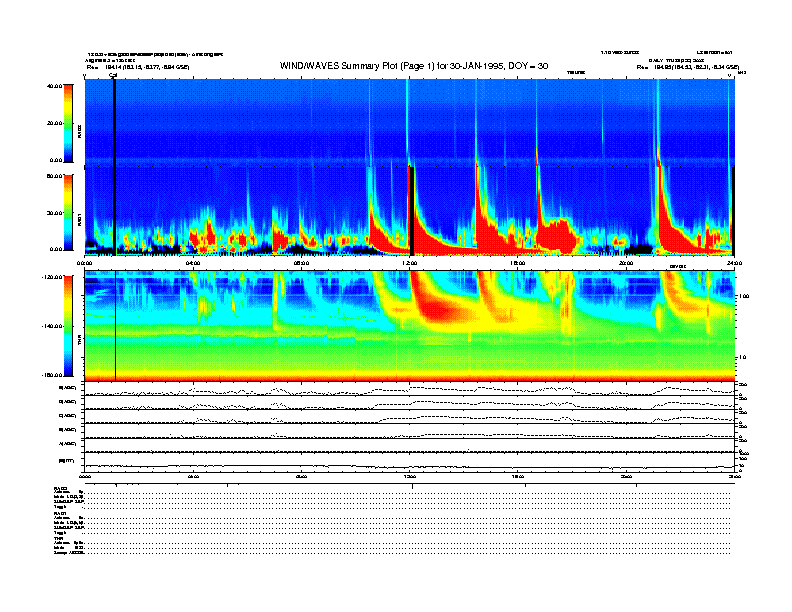
Task: Click the 20.00 label on RAD2 scale
Action: pos(54,123)
